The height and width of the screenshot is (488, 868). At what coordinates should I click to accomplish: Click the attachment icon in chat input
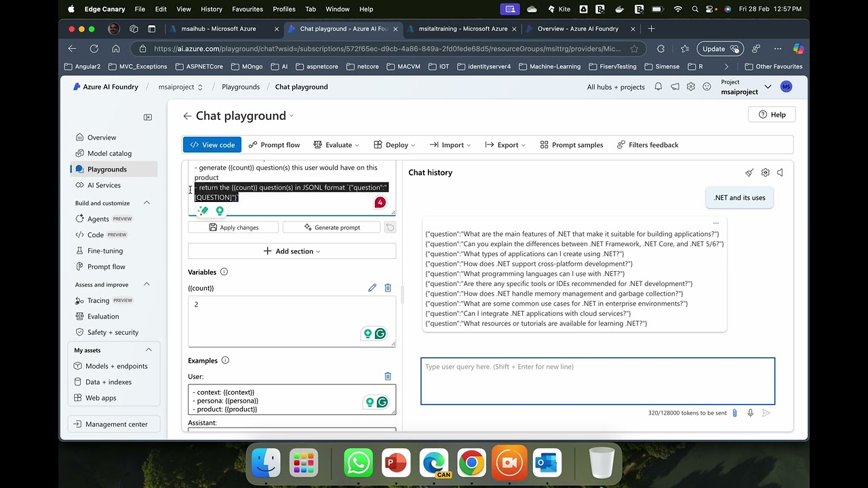734,413
